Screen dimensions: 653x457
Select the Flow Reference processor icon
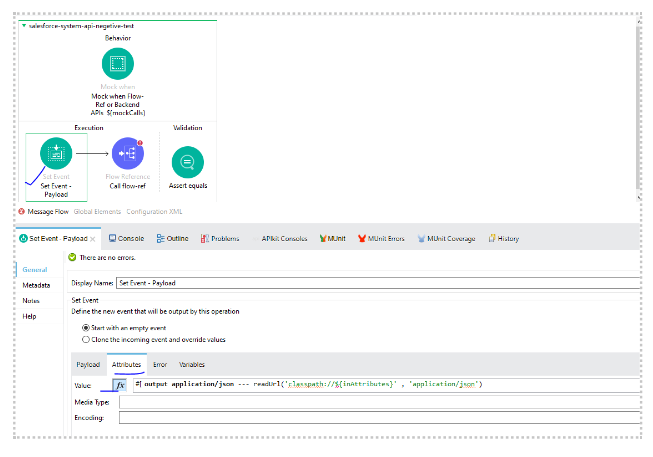pos(128,153)
